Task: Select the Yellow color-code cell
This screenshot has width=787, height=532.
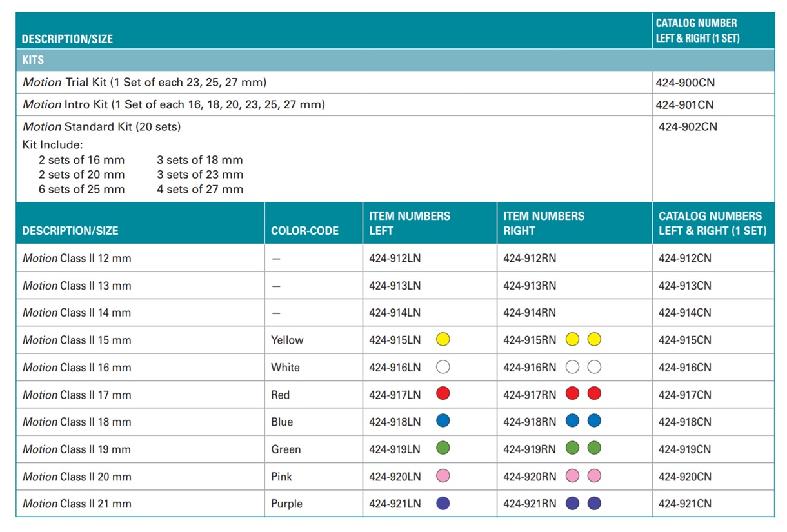Action: 287,340
